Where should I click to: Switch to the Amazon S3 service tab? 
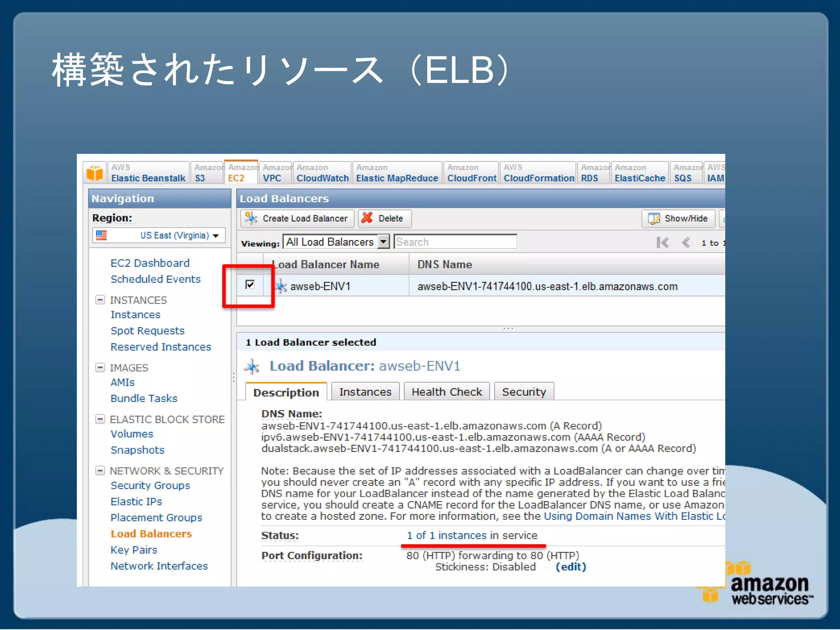coord(208,173)
